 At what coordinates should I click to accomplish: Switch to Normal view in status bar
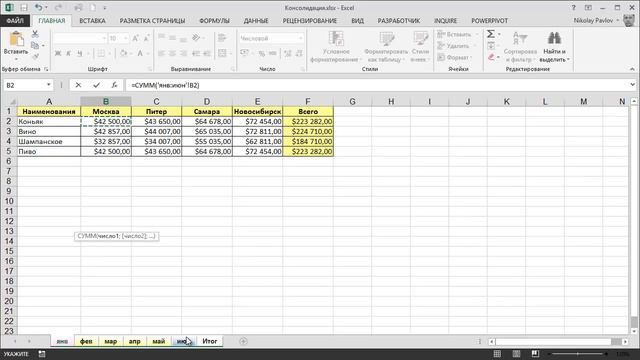click(497, 353)
